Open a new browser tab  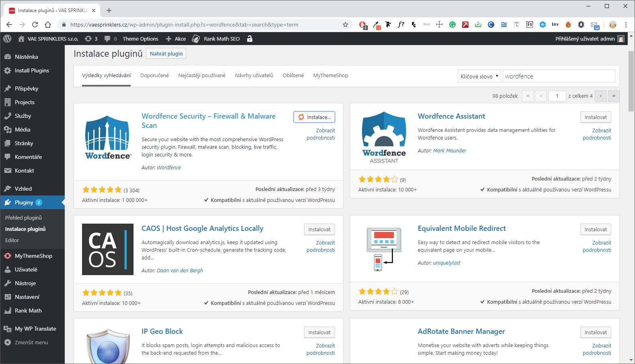coord(109,10)
